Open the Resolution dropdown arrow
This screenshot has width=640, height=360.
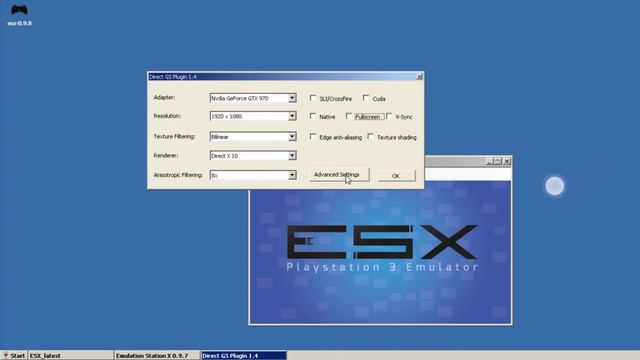(x=292, y=116)
